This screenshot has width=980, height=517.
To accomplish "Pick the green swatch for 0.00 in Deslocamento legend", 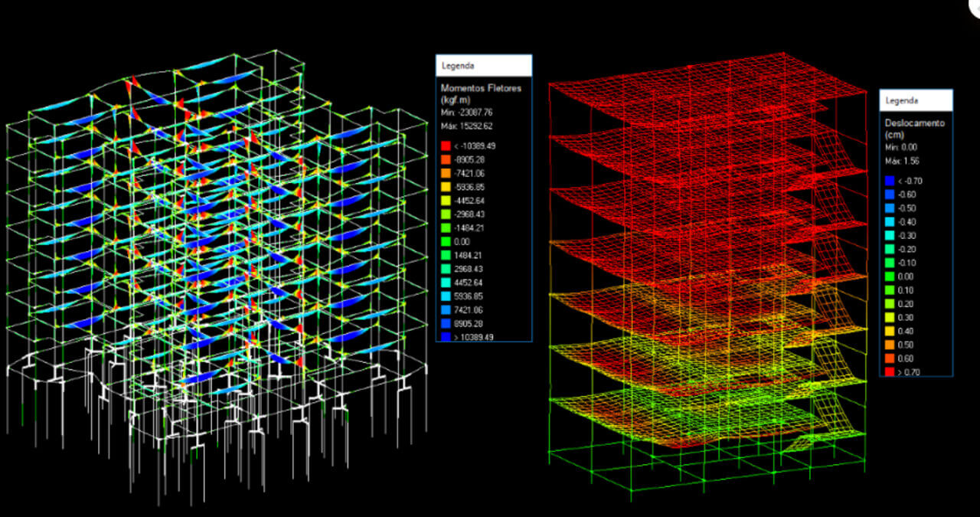I will tap(890, 276).
